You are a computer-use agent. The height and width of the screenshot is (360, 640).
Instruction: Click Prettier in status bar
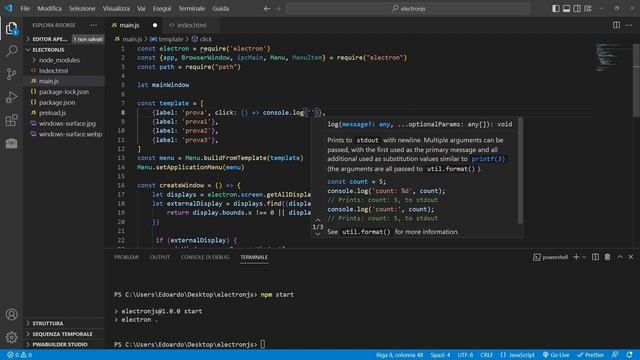pyautogui.click(x=590, y=355)
